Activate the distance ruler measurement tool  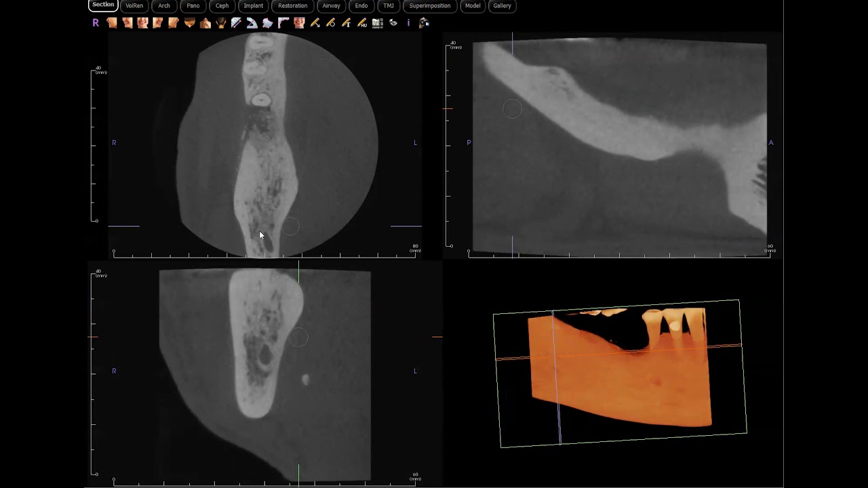click(236, 22)
